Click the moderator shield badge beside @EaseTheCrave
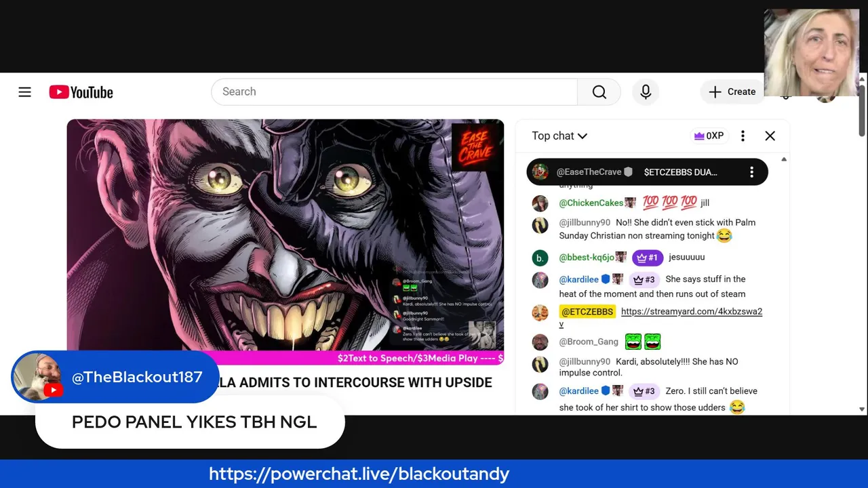The image size is (868, 488). (x=628, y=172)
